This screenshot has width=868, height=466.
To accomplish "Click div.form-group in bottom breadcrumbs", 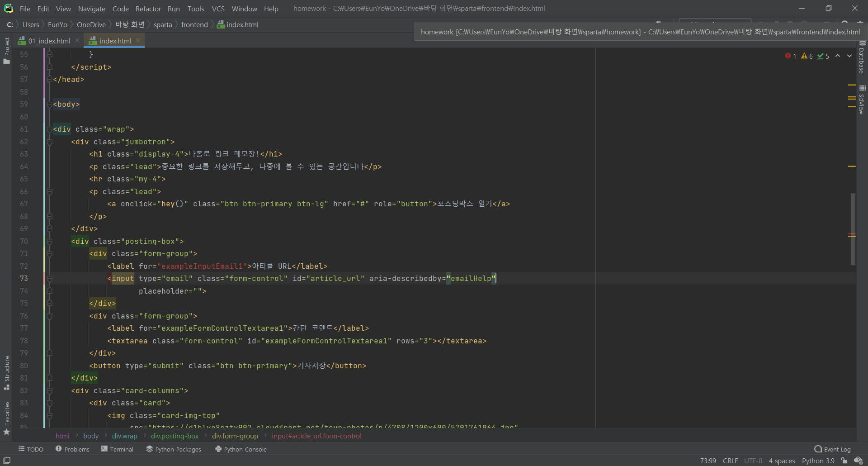I will [235, 436].
